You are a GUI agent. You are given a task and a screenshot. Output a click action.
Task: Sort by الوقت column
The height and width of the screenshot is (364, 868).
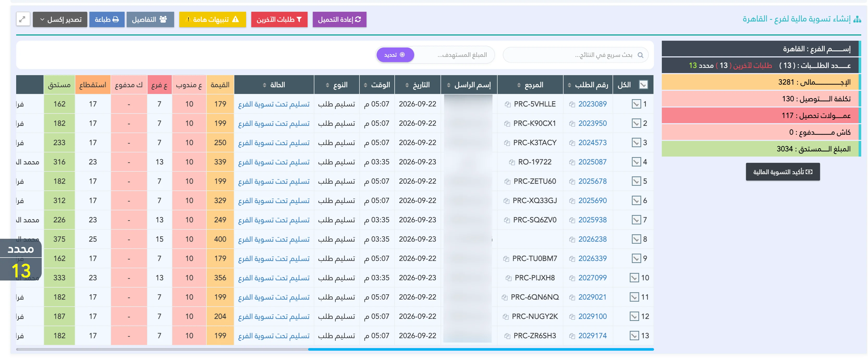click(377, 85)
